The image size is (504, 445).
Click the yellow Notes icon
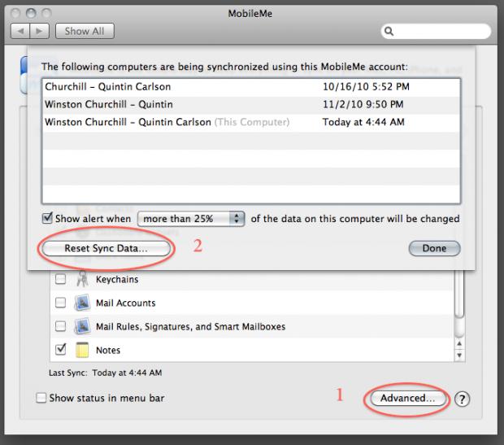click(81, 351)
